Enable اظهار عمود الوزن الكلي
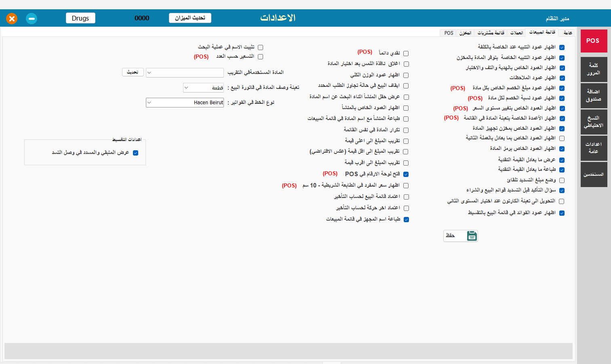This screenshot has width=611, height=364. tap(406, 75)
